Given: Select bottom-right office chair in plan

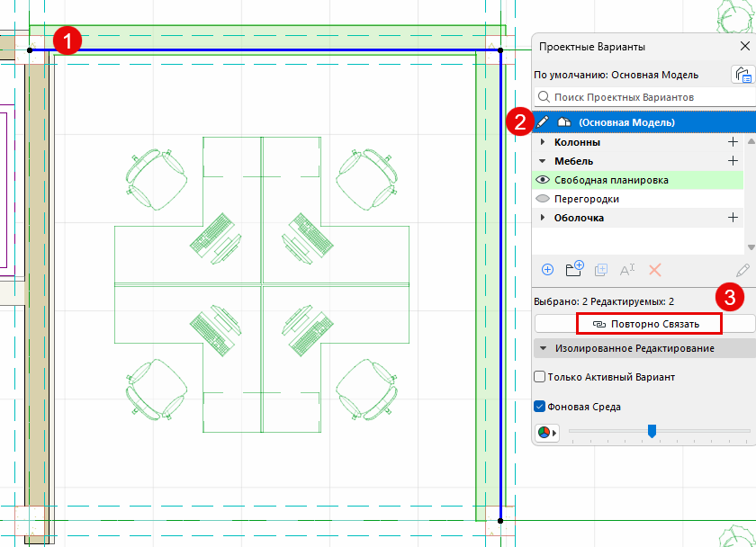Looking at the screenshot, I should (367, 390).
